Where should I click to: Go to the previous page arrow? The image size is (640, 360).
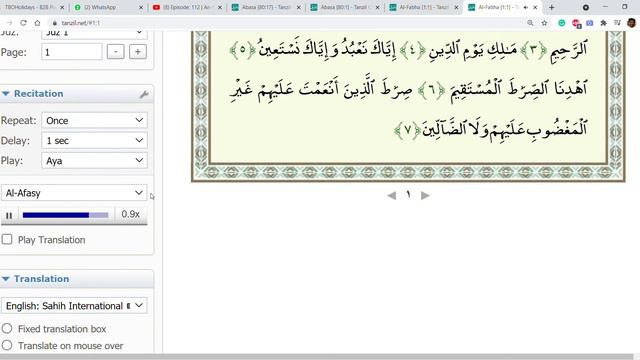tap(392, 196)
